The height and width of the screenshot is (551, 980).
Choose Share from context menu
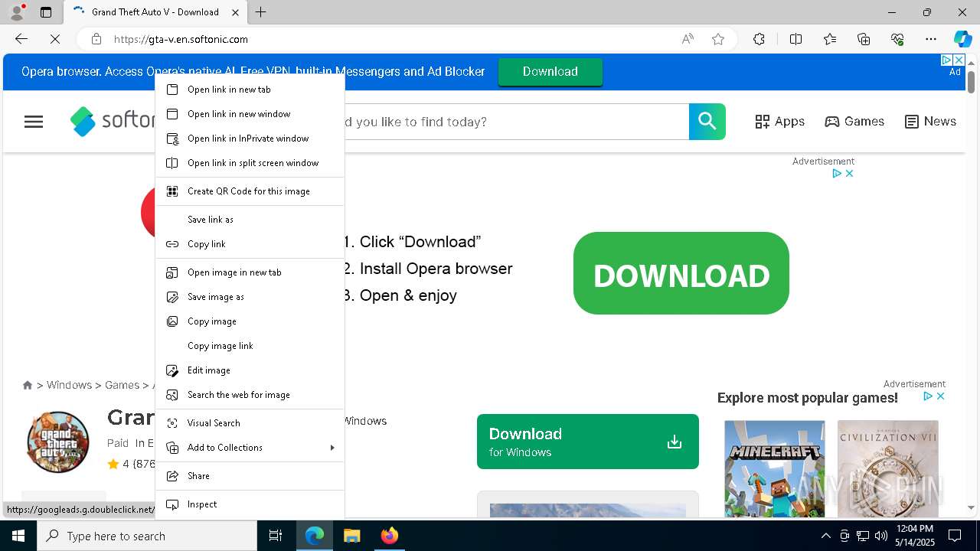250,476
